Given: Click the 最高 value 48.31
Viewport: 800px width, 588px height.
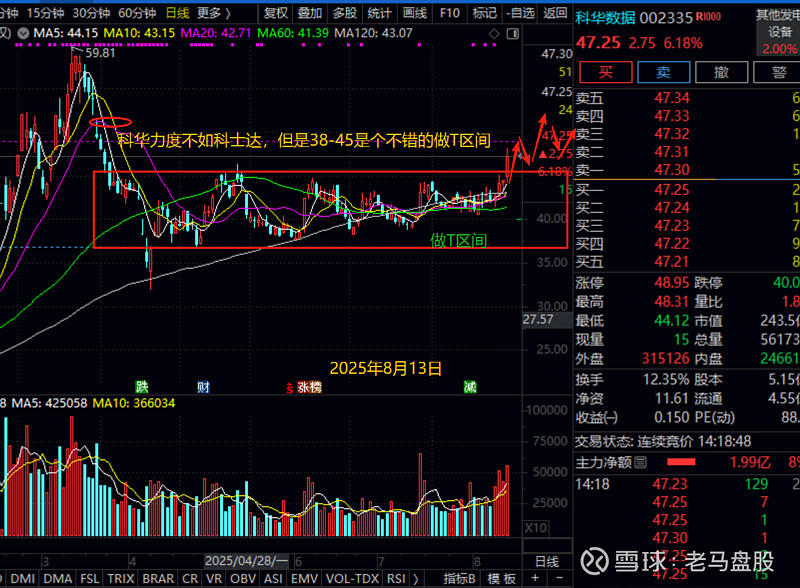Looking at the screenshot, I should pos(672,302).
